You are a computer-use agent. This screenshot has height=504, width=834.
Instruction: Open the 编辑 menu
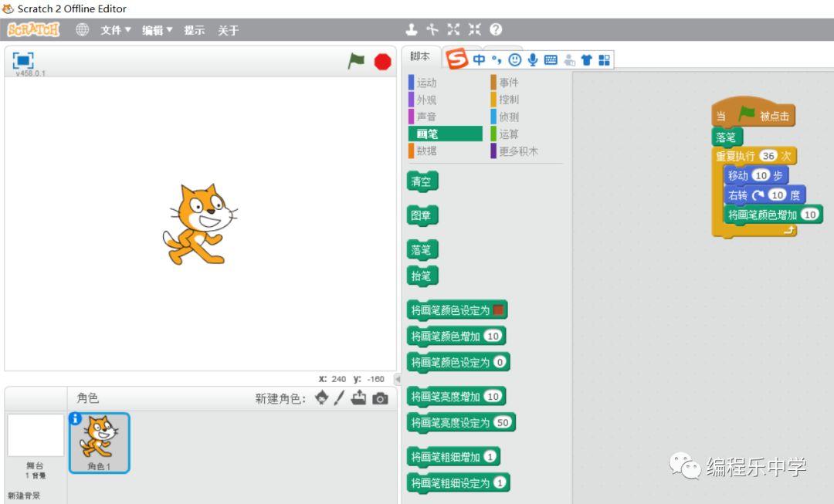click(157, 30)
